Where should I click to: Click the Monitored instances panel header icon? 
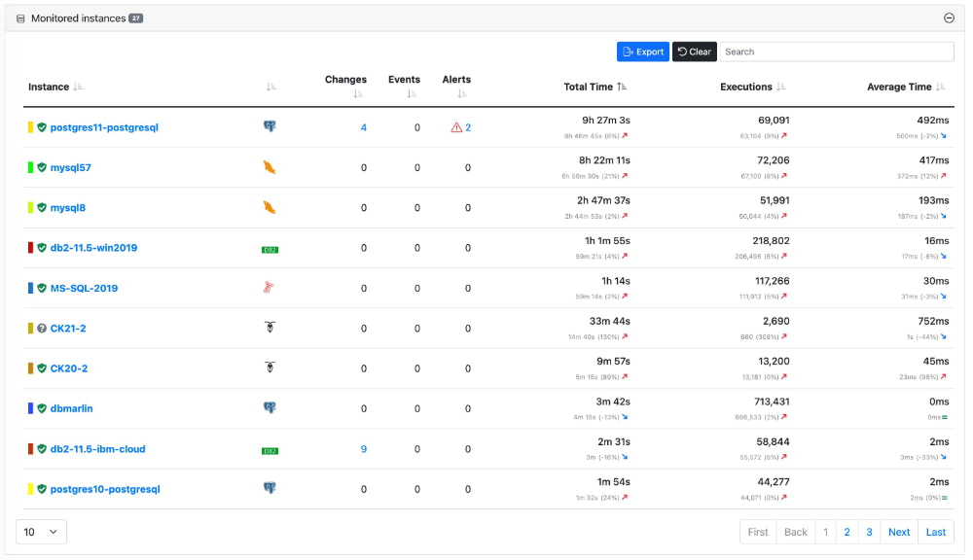tap(20, 18)
